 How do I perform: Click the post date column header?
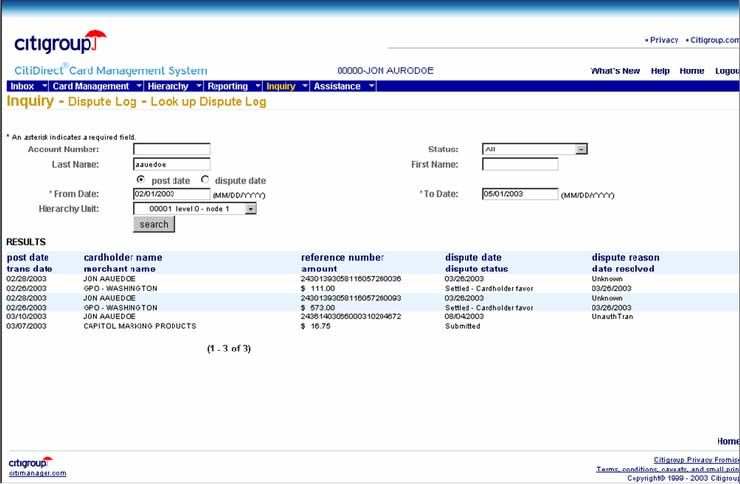pyautogui.click(x=28, y=258)
